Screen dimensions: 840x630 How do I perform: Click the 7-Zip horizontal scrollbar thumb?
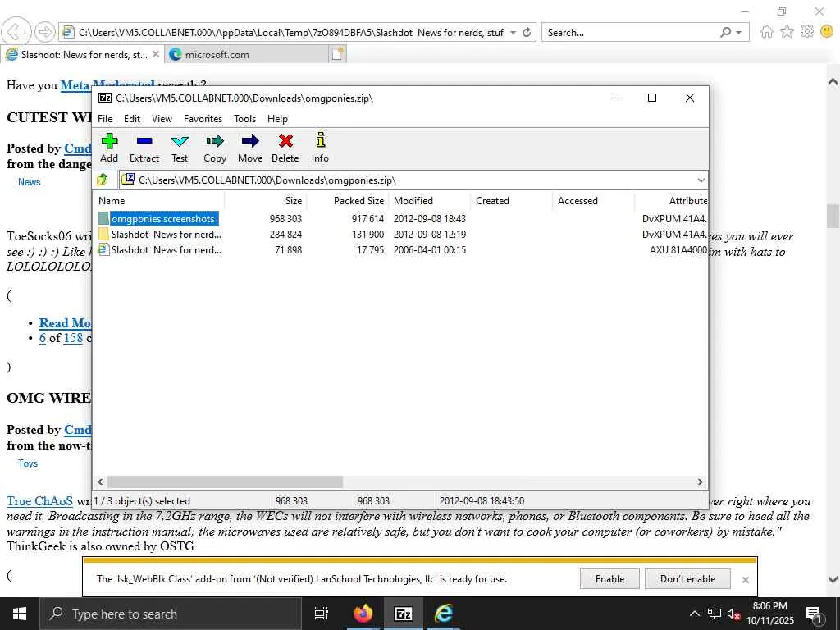point(225,482)
